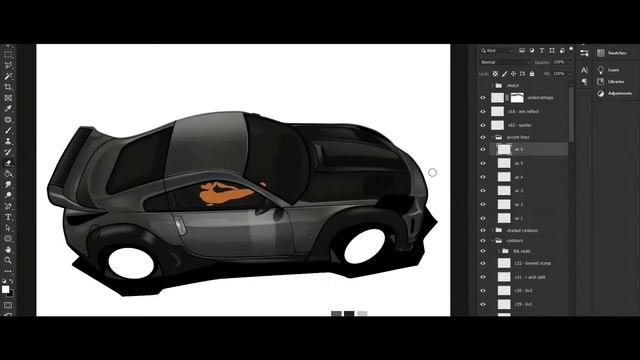The width and height of the screenshot is (640, 360).
Task: Open the Paragraph panel icon
Action: pos(584,82)
